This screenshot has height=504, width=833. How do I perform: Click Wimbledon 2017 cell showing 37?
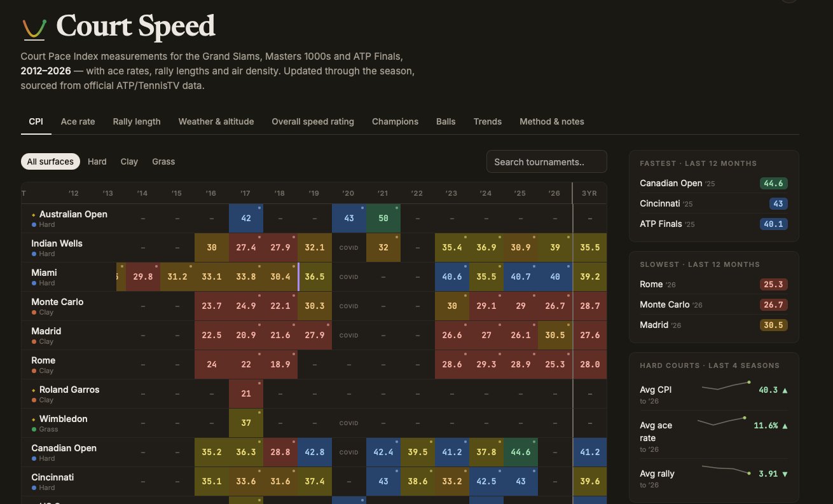(246, 423)
